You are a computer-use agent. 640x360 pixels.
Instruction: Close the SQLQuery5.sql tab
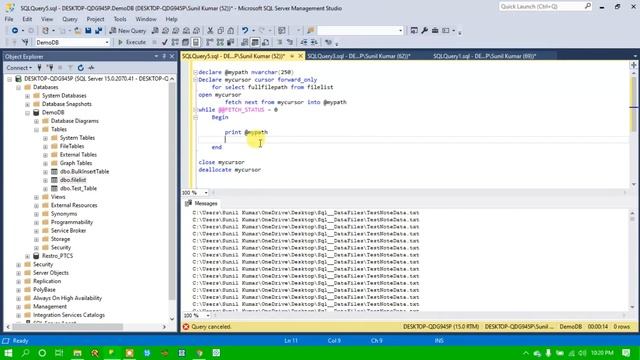coord(300,56)
